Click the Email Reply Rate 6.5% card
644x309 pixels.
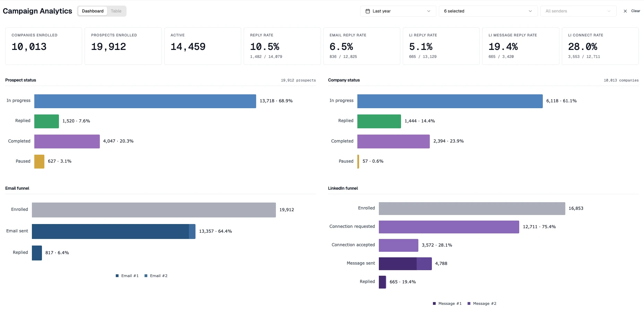[x=362, y=46]
